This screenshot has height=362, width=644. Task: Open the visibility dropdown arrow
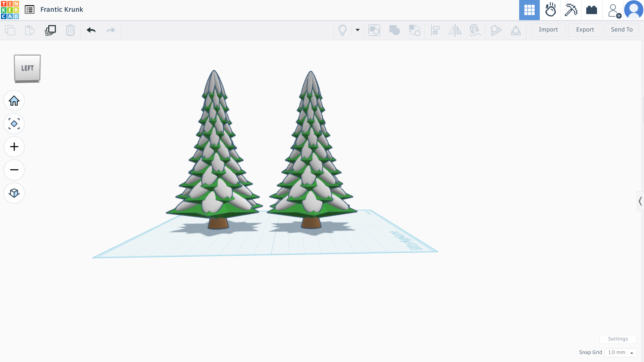(358, 30)
